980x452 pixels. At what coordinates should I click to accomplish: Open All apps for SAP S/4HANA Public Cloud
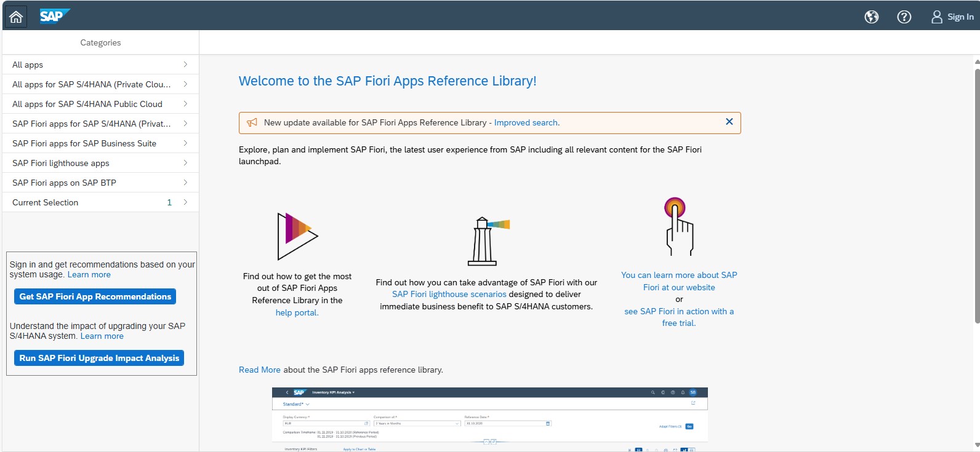pyautogui.click(x=87, y=104)
